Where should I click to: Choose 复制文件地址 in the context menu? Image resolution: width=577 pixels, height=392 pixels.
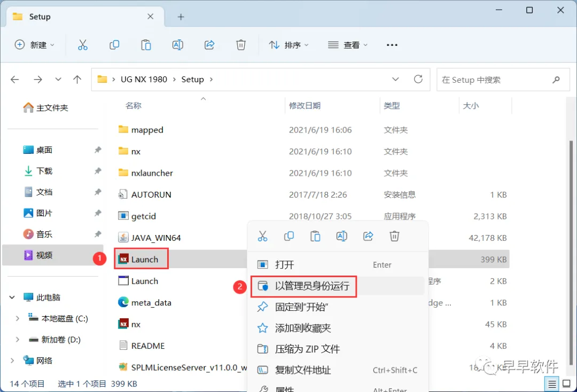[x=338, y=370]
